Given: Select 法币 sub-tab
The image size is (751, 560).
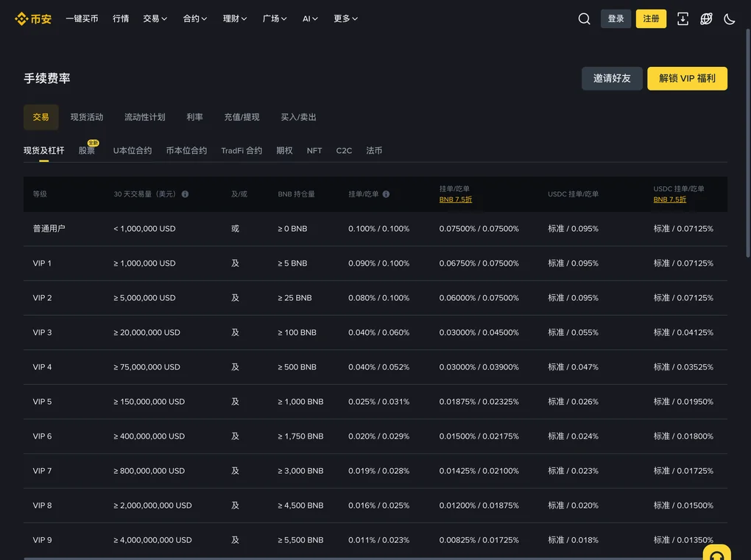Looking at the screenshot, I should click(x=374, y=151).
